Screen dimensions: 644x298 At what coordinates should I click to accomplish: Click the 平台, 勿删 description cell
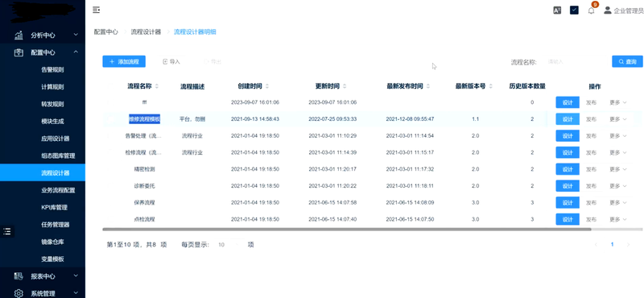(192, 119)
